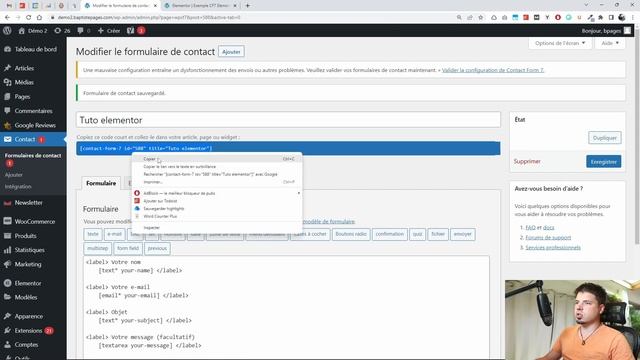
Task: Open Newsletter in sidebar
Action: click(x=28, y=202)
